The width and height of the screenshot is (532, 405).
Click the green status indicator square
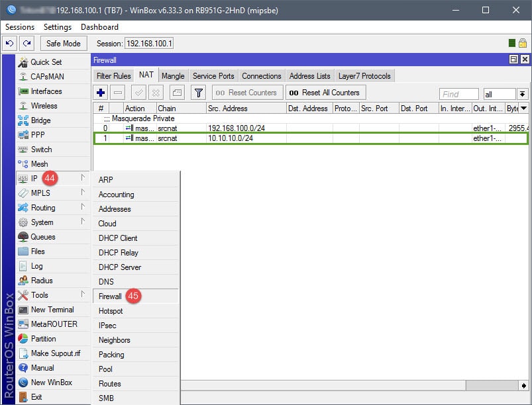point(512,43)
